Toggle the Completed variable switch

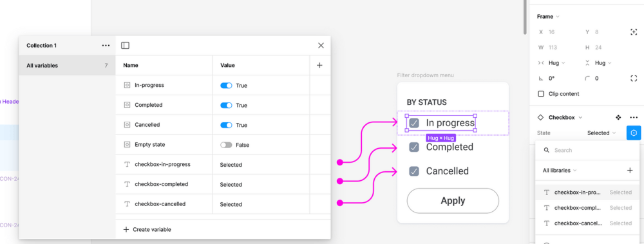tap(226, 105)
